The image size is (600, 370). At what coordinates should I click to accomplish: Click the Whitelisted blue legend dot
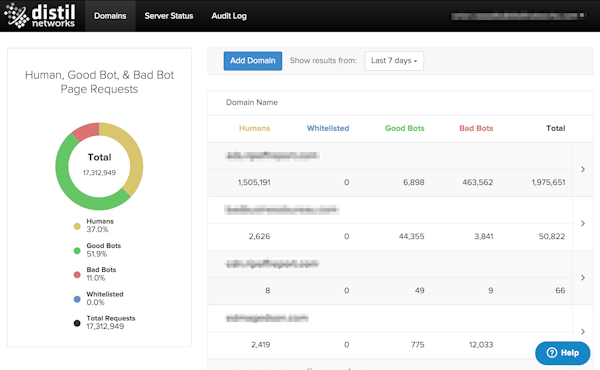(x=77, y=299)
